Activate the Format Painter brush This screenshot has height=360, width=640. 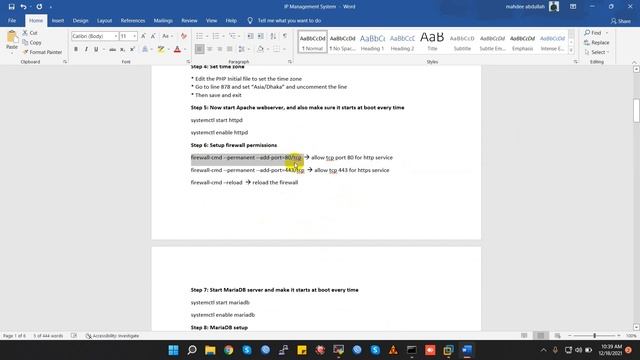coord(42,52)
